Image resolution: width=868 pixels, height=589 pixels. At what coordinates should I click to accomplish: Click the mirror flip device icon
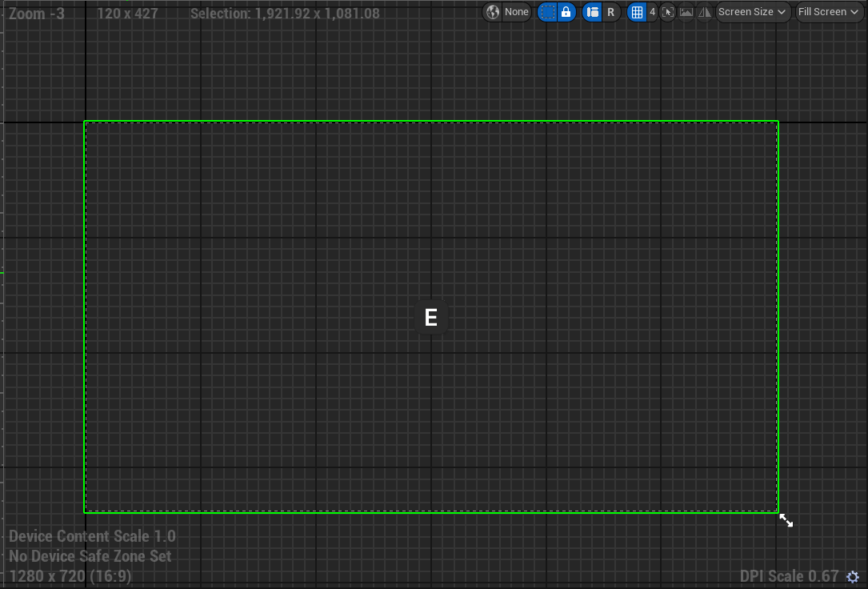coord(704,12)
